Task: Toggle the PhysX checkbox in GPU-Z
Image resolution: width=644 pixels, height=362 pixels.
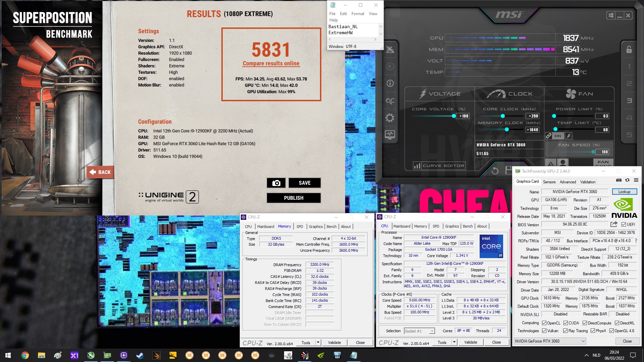Action: [x=593, y=331]
